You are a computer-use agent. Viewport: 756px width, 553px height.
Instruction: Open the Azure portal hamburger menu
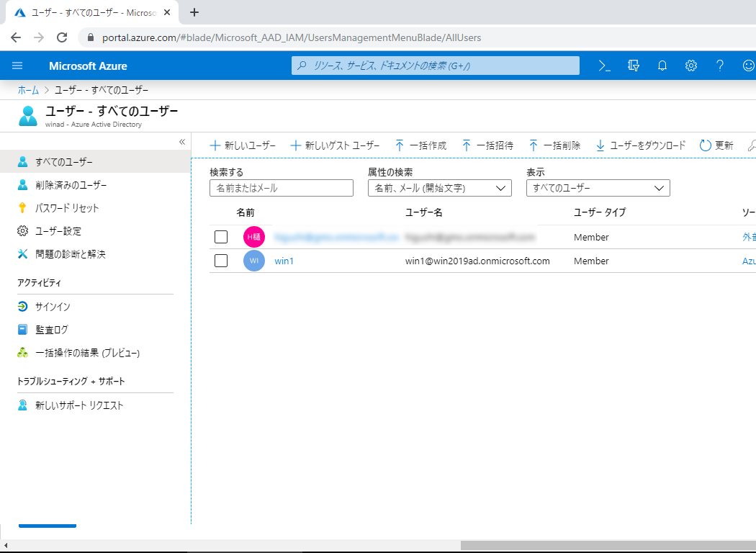tap(17, 66)
